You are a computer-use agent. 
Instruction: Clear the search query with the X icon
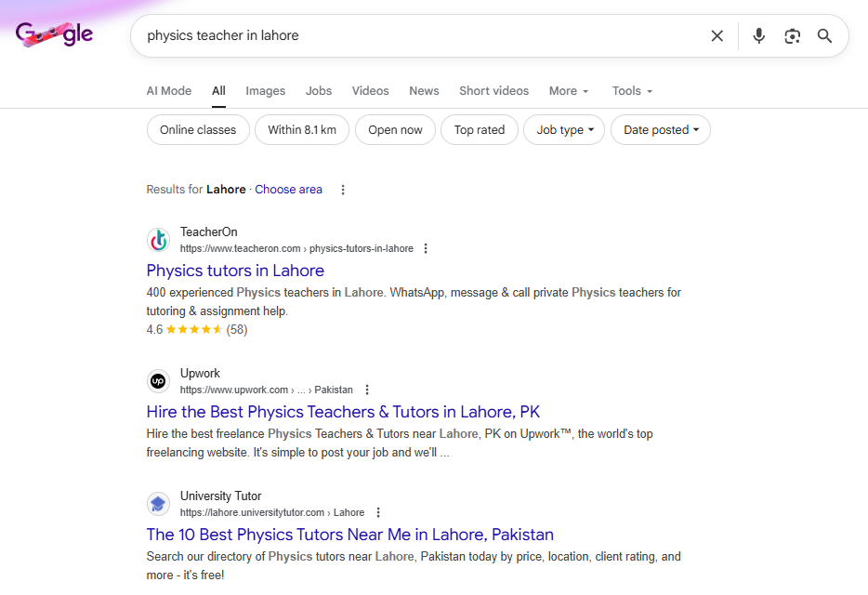point(717,35)
